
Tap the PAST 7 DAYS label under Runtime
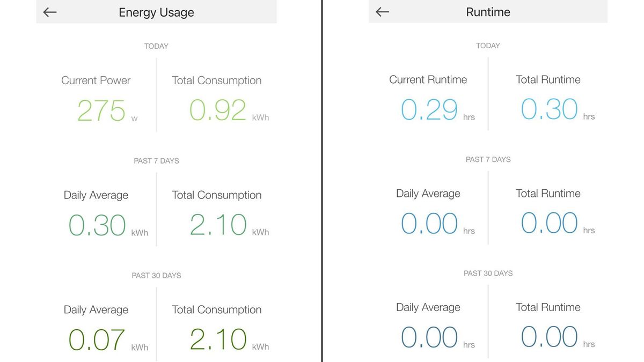(488, 159)
